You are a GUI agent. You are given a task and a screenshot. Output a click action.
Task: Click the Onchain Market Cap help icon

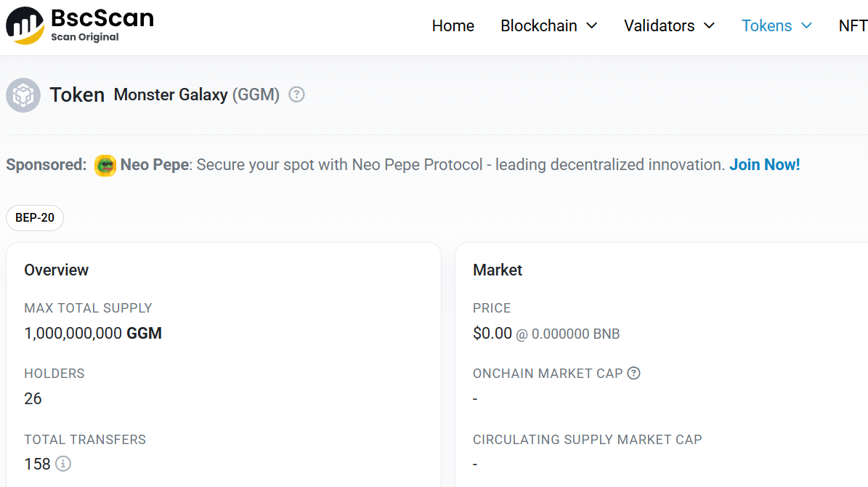pyautogui.click(x=634, y=374)
